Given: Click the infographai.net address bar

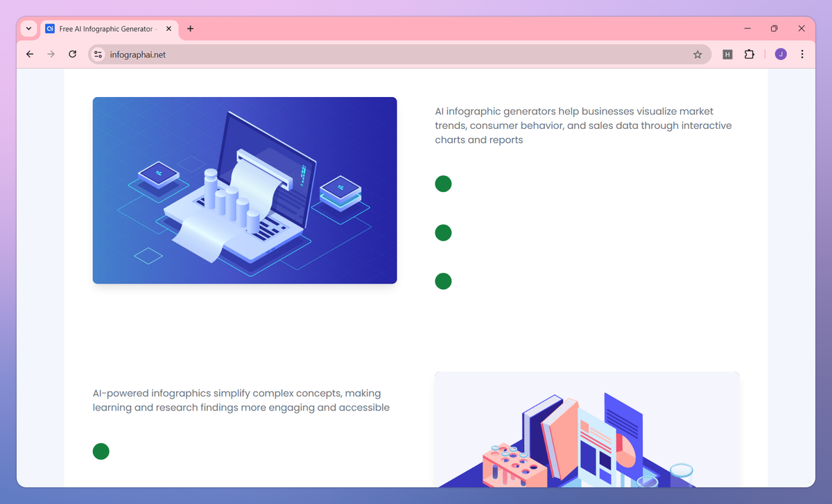Looking at the screenshot, I should [399, 54].
